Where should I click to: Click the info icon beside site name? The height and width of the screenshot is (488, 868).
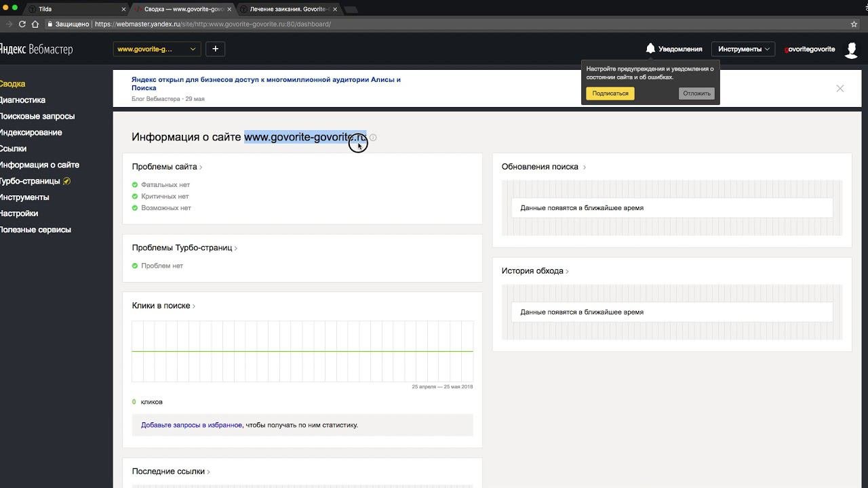click(x=373, y=138)
